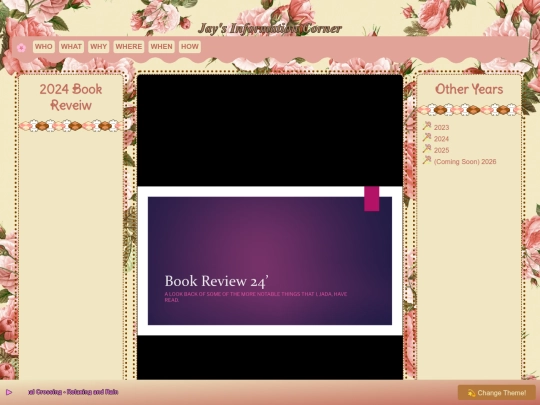Click the Book Review 24' slide

click(x=270, y=261)
